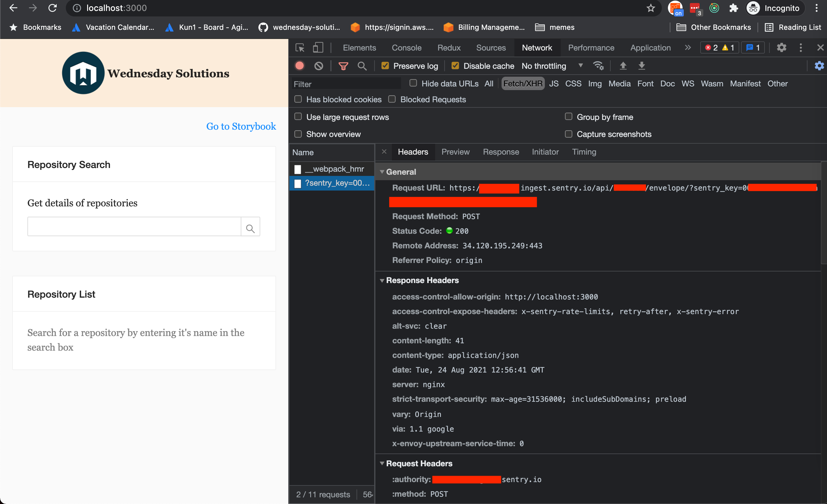This screenshot has width=827, height=504.
Task: Enable Hide data URLs checkbox
Action: (413, 83)
